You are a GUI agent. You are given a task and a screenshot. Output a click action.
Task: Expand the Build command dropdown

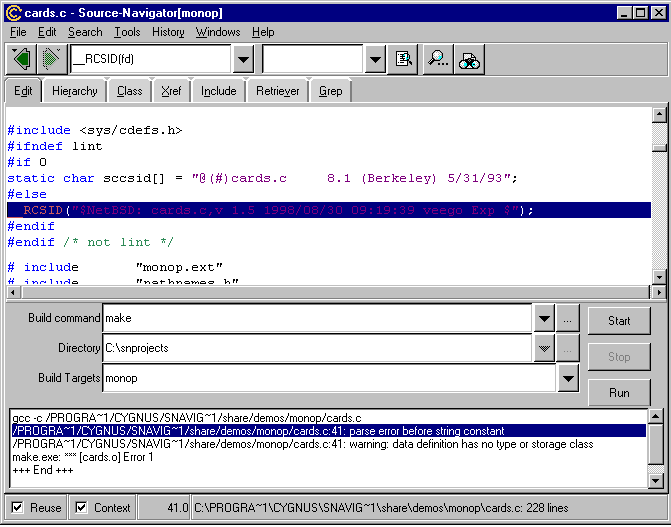click(543, 319)
